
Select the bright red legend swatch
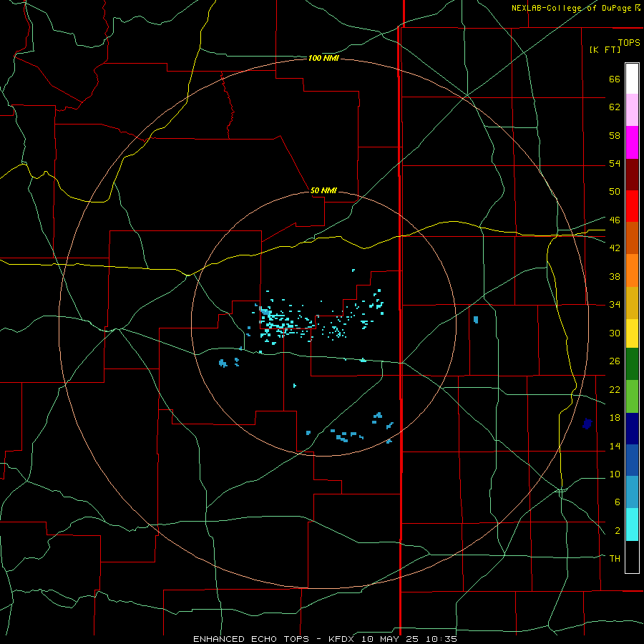coord(632,206)
